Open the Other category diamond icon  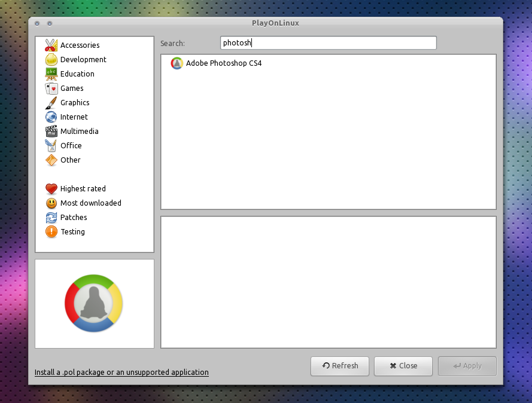pyautogui.click(x=52, y=160)
